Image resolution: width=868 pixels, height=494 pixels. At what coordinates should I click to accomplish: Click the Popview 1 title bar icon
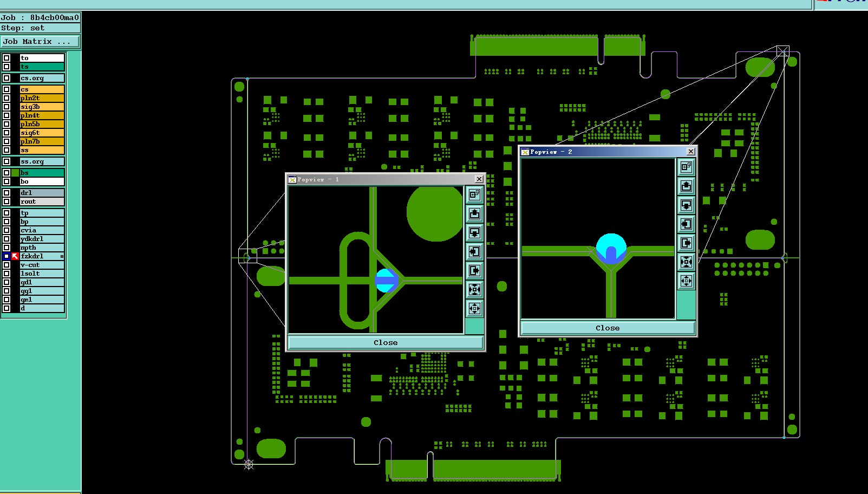click(292, 179)
